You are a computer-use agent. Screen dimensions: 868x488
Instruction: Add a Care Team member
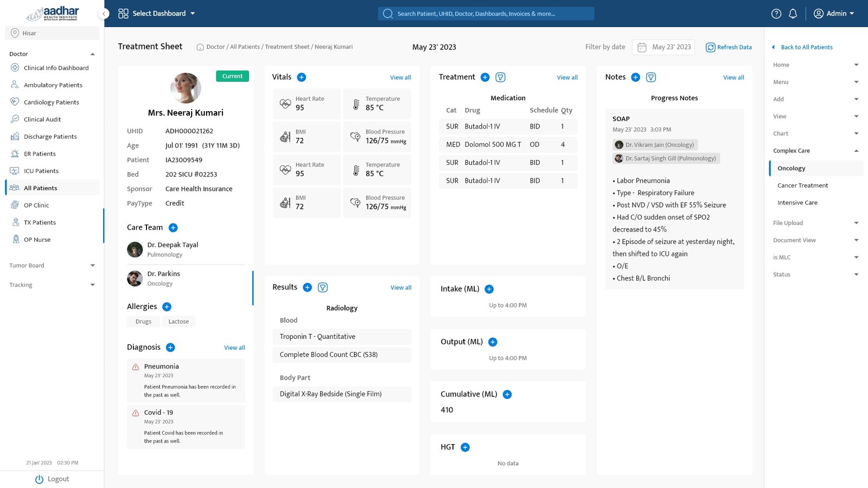(173, 228)
